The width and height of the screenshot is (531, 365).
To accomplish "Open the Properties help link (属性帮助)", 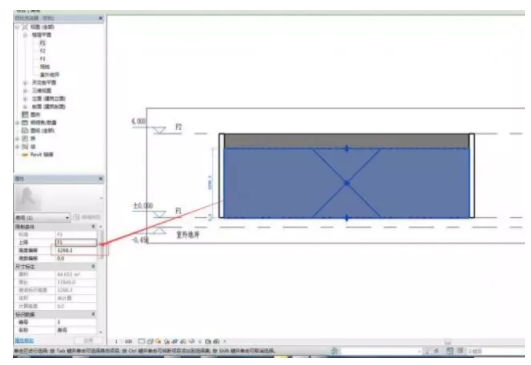I will coord(24,340).
